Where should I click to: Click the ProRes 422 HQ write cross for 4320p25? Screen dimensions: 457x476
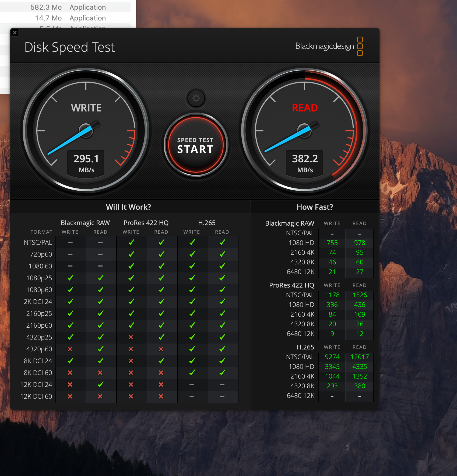pyautogui.click(x=131, y=337)
